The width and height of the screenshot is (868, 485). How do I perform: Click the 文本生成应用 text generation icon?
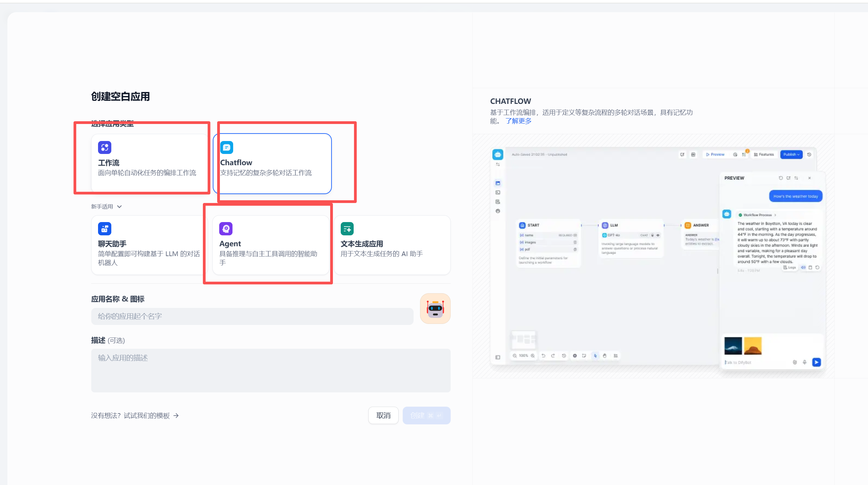tap(347, 229)
